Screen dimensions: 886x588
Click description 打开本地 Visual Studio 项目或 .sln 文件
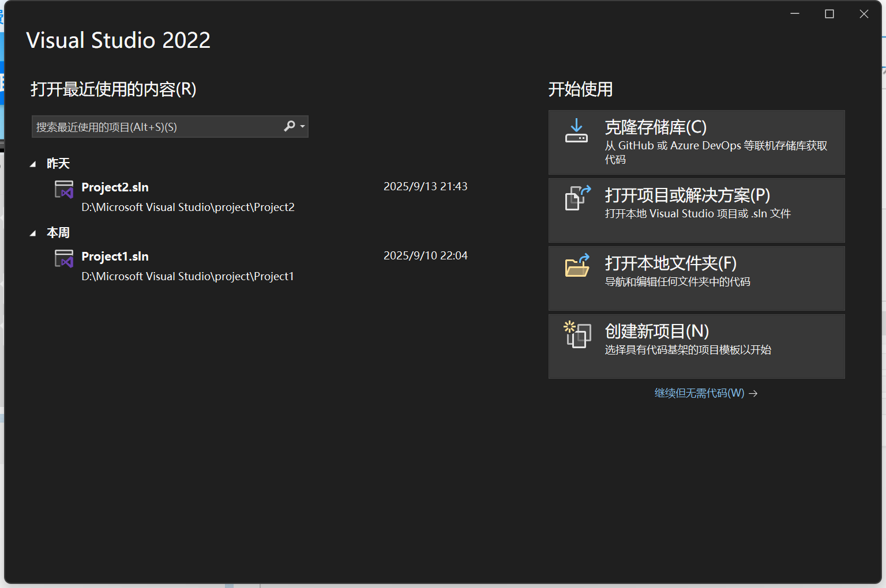(698, 214)
